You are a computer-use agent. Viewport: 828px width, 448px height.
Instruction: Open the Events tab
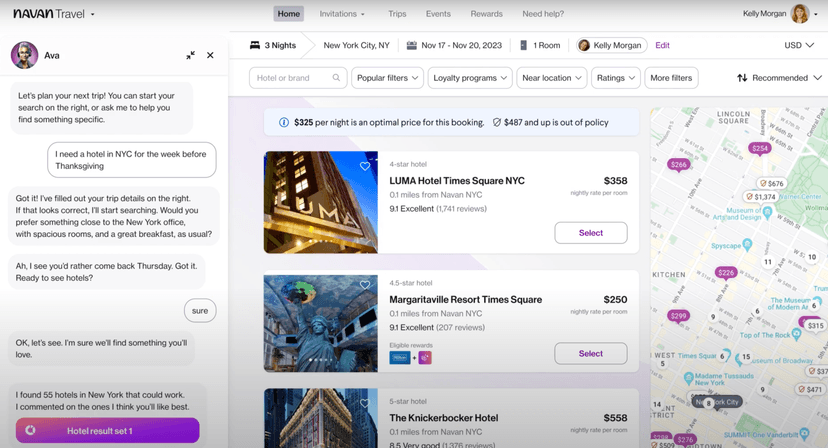click(438, 14)
